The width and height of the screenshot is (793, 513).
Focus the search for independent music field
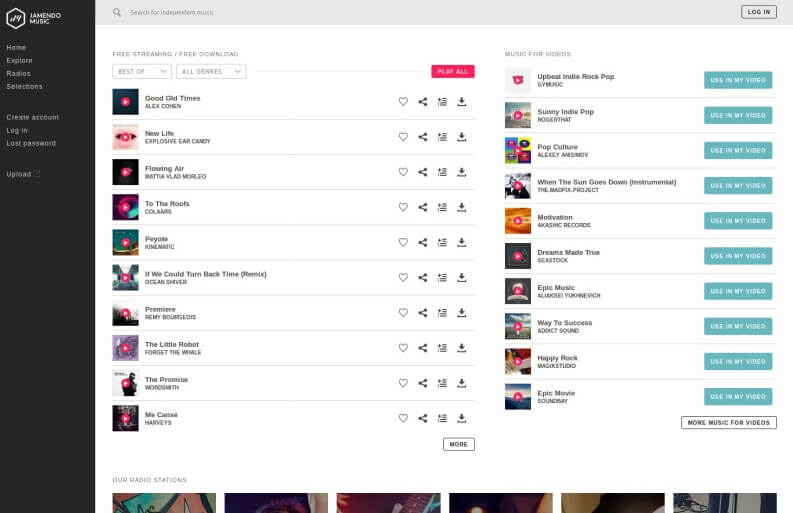point(172,12)
